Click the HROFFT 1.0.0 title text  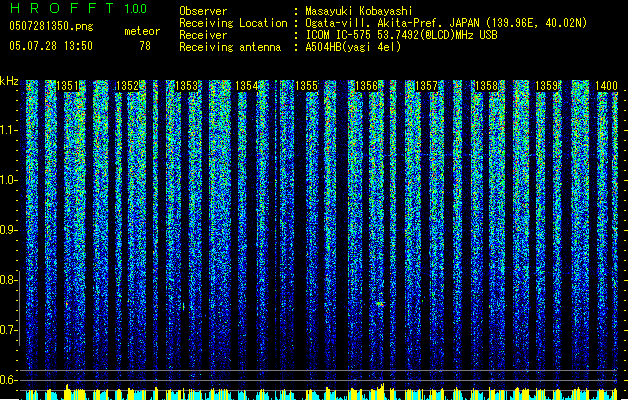[x=79, y=8]
